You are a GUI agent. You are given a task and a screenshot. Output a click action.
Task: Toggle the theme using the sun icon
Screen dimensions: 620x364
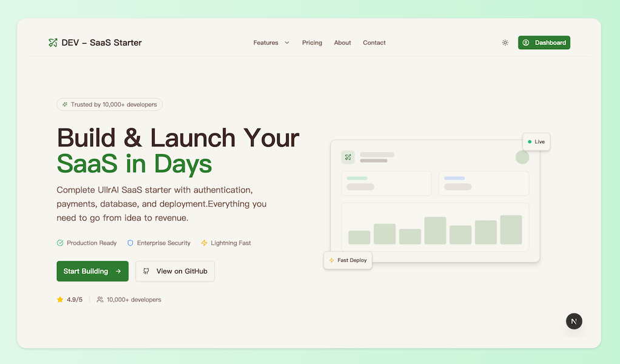(x=505, y=42)
